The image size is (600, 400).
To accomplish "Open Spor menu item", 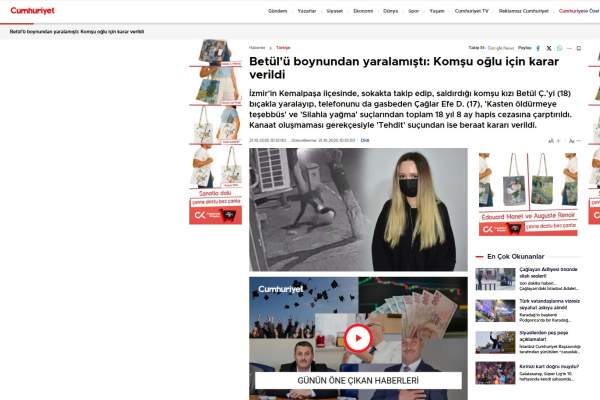I will (414, 11).
